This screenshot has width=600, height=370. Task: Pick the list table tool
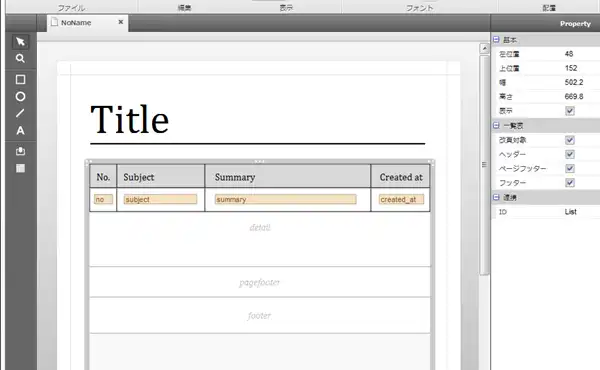tap(20, 168)
